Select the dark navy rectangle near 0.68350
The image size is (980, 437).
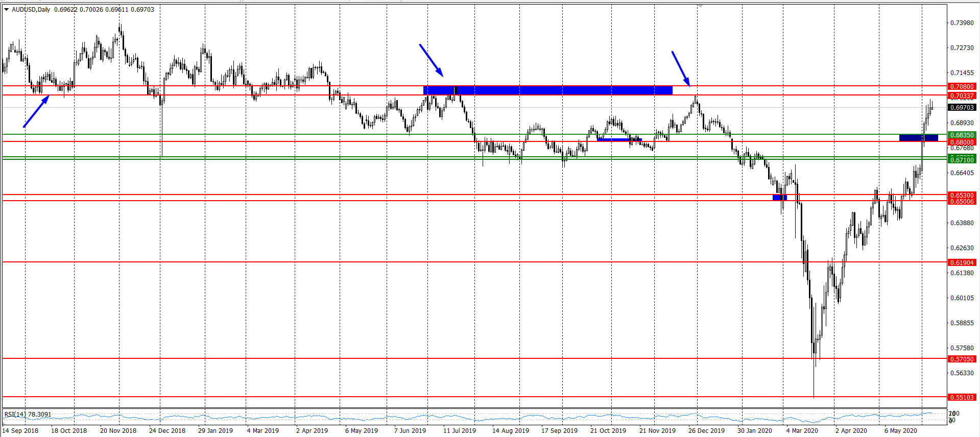click(x=918, y=138)
